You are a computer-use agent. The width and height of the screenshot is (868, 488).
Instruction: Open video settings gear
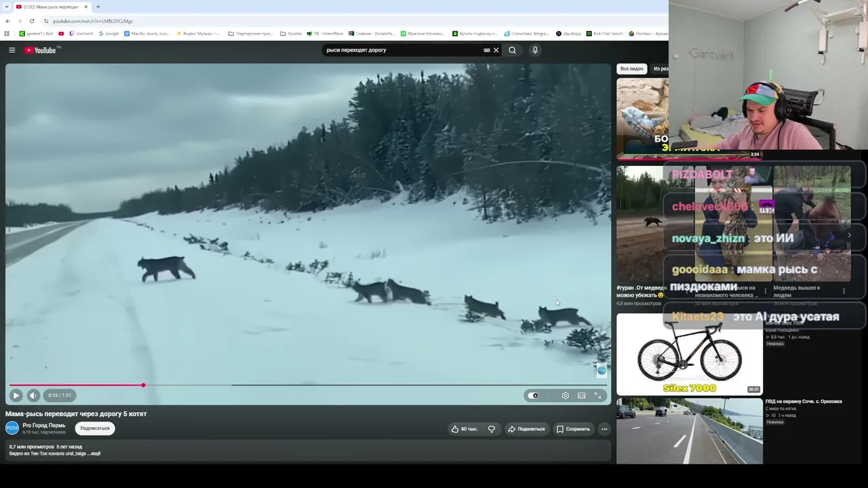coord(566,396)
